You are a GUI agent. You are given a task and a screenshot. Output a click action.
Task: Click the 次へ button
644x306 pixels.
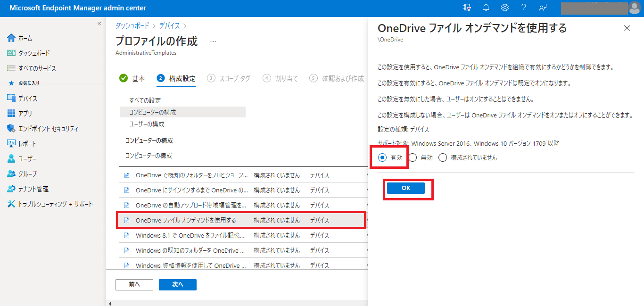pyautogui.click(x=178, y=285)
